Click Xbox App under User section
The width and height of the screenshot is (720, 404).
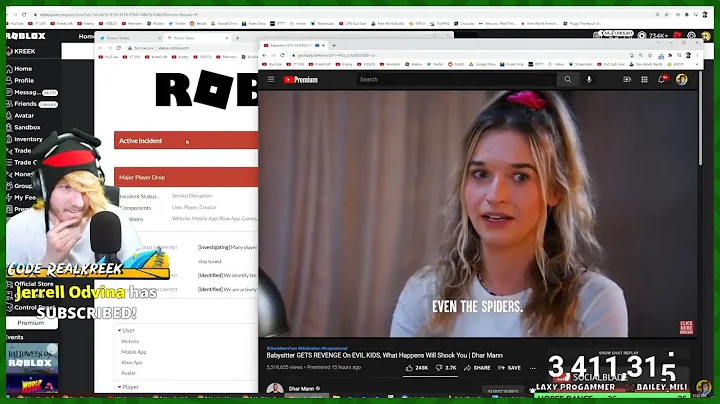tap(132, 362)
